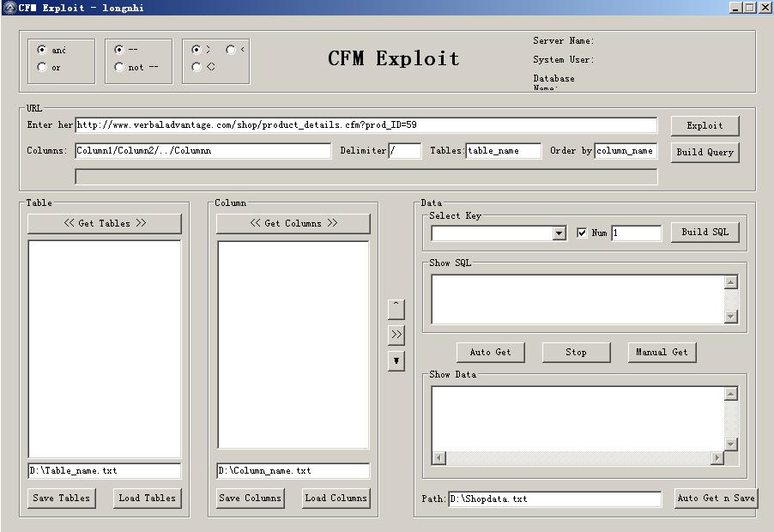Click the double-arrow transfer button
This screenshot has width=774, height=532.
396,335
